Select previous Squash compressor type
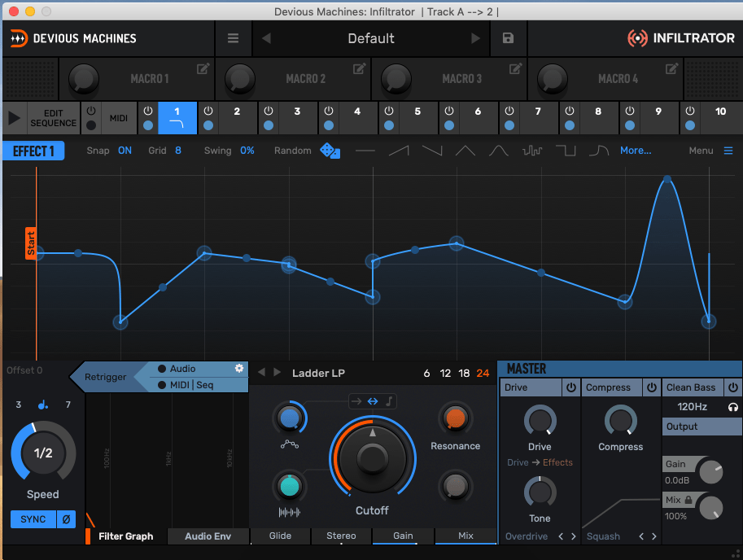Image resolution: width=743 pixels, height=560 pixels. click(641, 536)
